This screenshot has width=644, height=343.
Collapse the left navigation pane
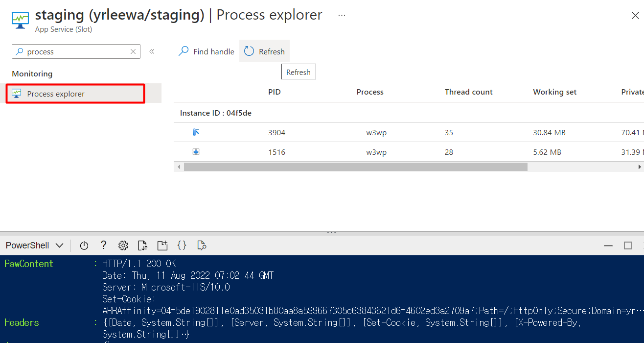152,51
